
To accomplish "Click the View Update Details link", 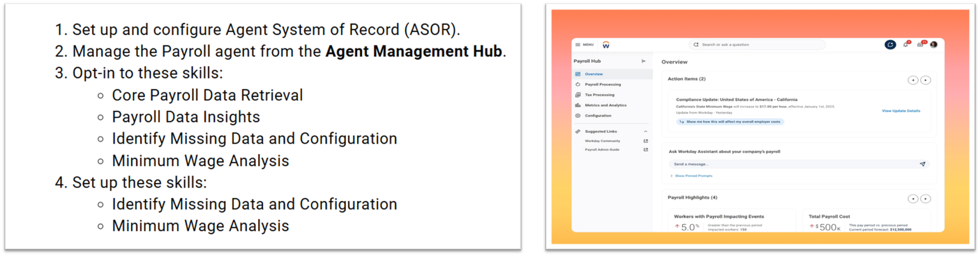I will coord(901,111).
